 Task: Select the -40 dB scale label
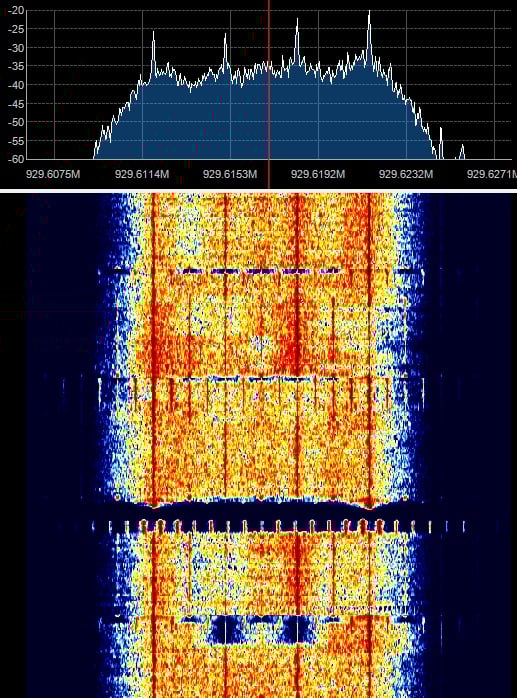16,85
